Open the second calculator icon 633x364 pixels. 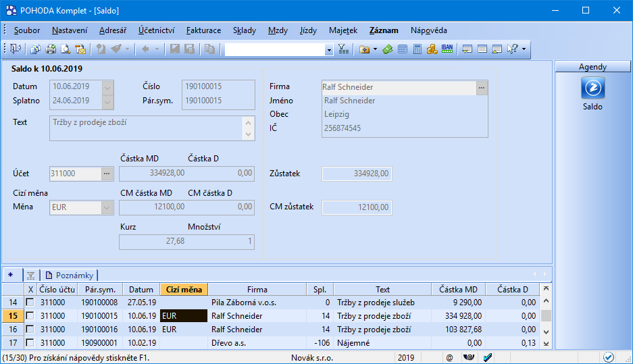(417, 49)
